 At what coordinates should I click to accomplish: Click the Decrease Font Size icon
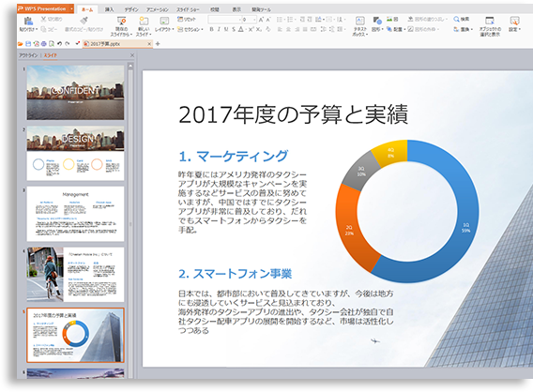(x=268, y=20)
